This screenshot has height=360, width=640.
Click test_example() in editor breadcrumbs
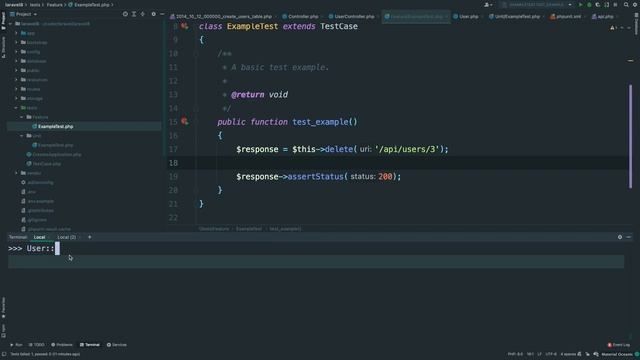(x=285, y=229)
